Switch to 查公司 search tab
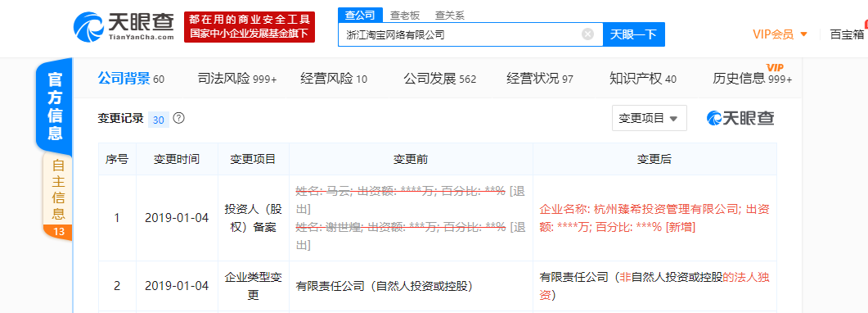Viewport: 868px width, 313px height. coord(360,15)
